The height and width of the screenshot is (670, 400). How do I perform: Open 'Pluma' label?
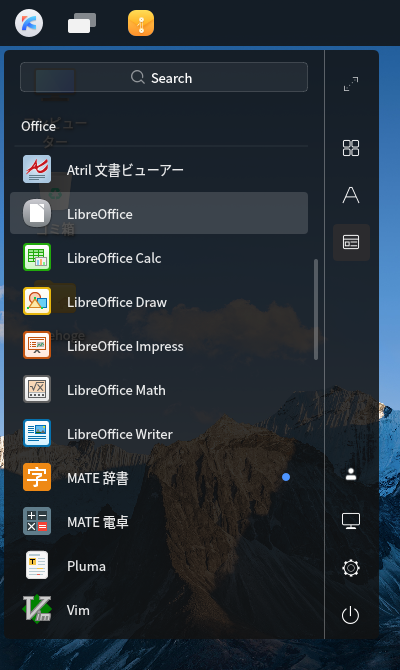pos(86,566)
